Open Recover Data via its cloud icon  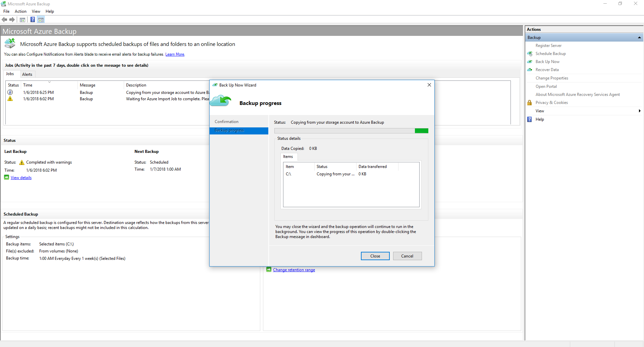[x=530, y=70]
